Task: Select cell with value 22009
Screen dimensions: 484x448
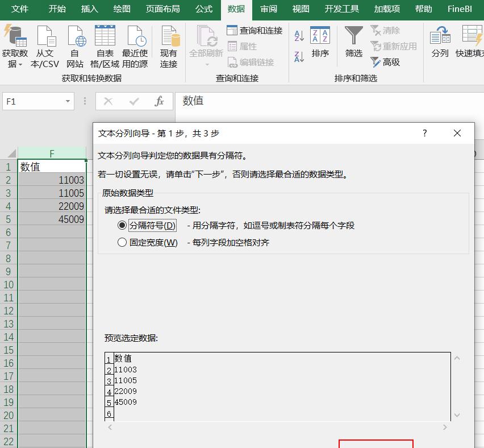Action: pos(52,206)
